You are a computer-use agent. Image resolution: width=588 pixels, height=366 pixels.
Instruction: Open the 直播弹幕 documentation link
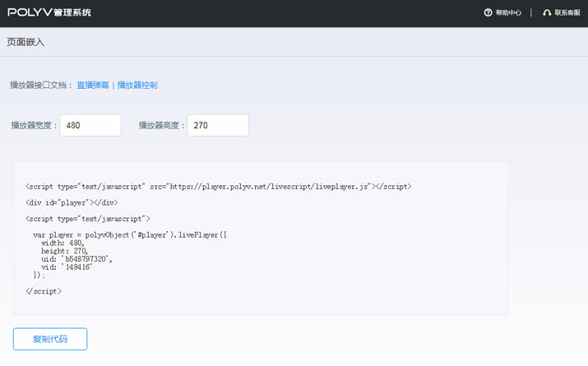click(x=92, y=85)
